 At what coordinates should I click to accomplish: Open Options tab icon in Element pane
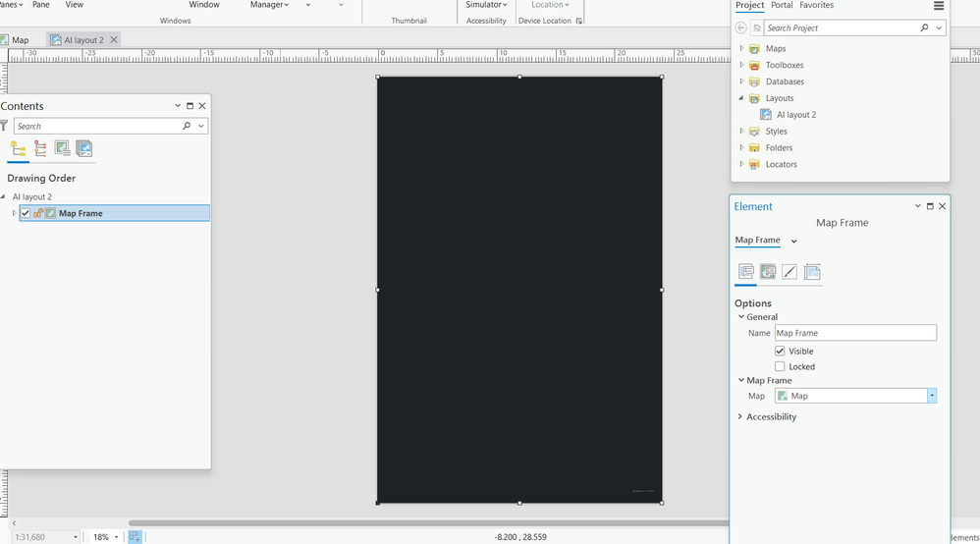(745, 271)
